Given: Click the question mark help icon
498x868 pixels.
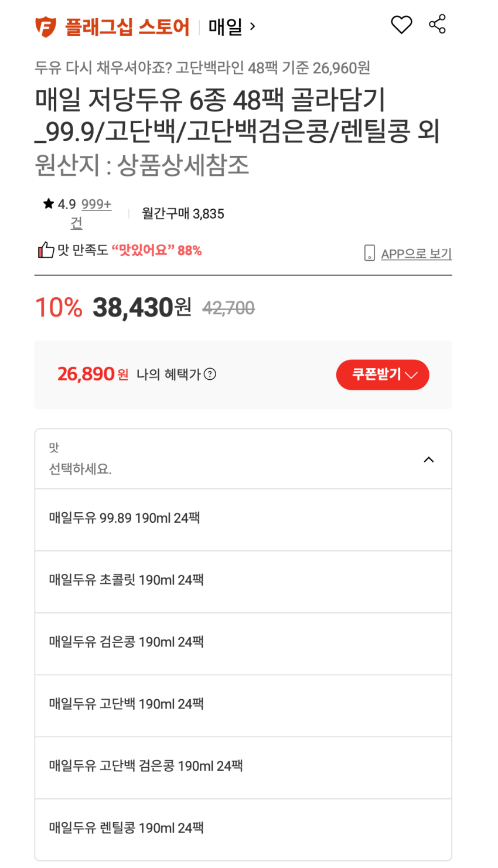Looking at the screenshot, I should (210, 374).
